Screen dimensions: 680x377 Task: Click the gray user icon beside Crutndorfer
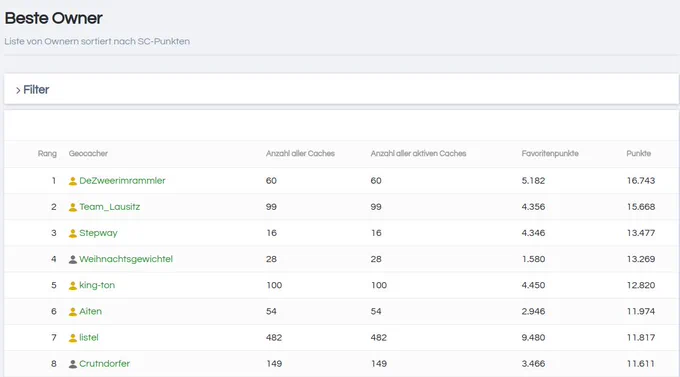pos(73,364)
